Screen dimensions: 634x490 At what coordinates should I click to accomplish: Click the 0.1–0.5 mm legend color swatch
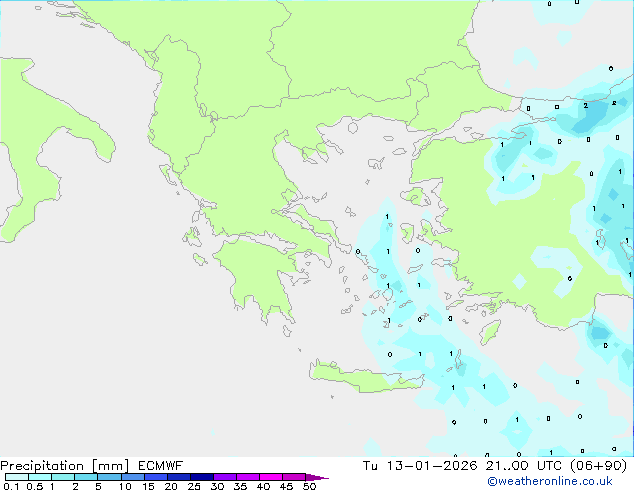click(x=17, y=477)
